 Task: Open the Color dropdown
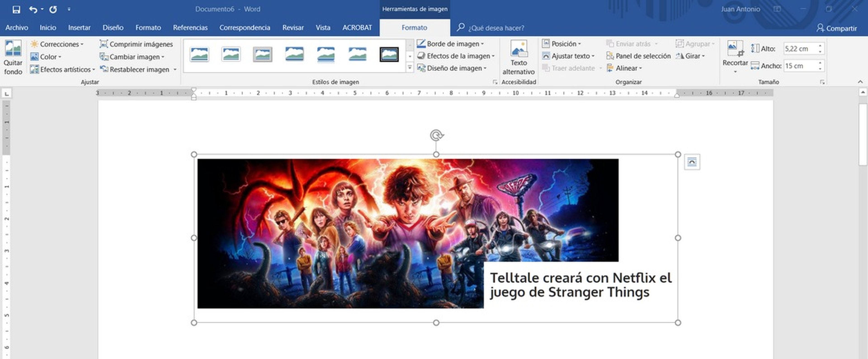point(45,57)
